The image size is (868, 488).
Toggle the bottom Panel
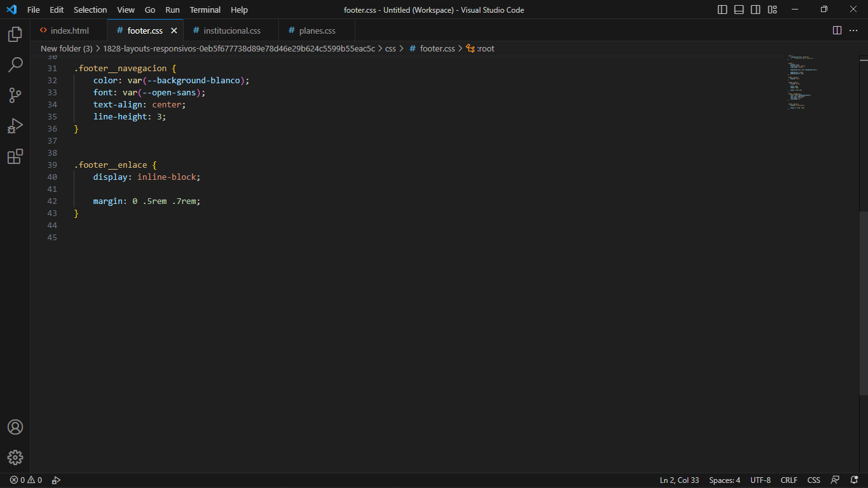pyautogui.click(x=739, y=10)
